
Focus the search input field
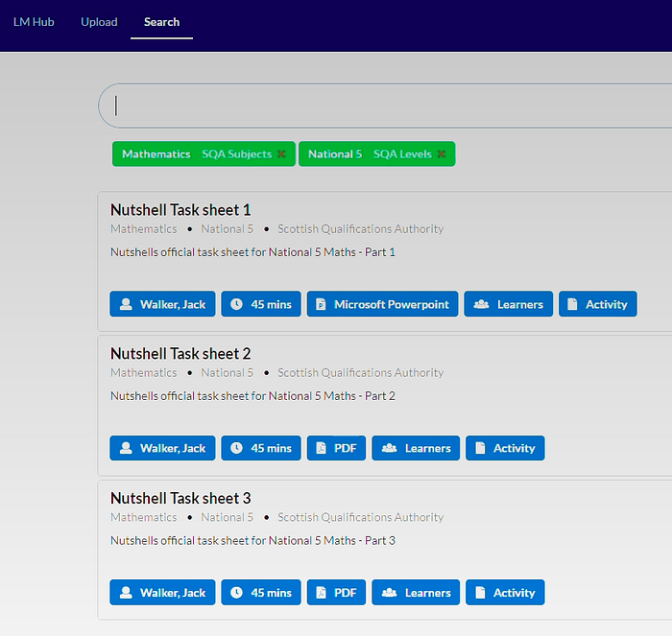pyautogui.click(x=386, y=106)
